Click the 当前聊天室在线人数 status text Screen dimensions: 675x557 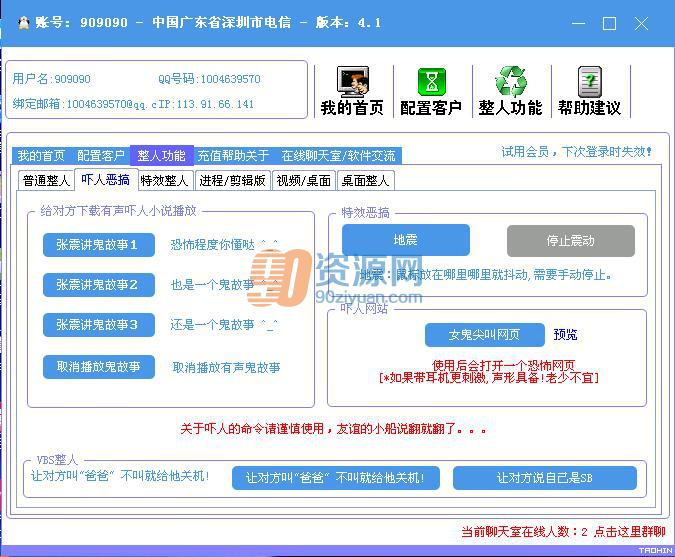click(524, 532)
